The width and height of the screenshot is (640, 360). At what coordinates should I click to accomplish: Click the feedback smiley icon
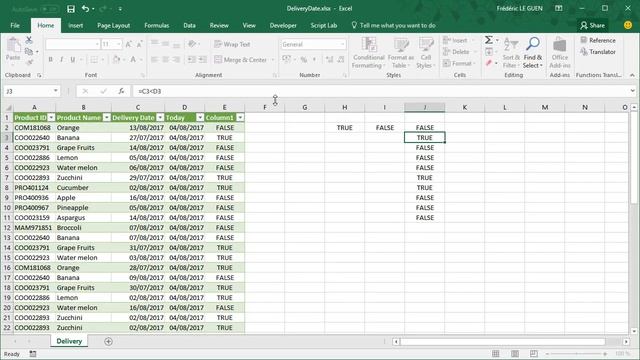(x=628, y=25)
